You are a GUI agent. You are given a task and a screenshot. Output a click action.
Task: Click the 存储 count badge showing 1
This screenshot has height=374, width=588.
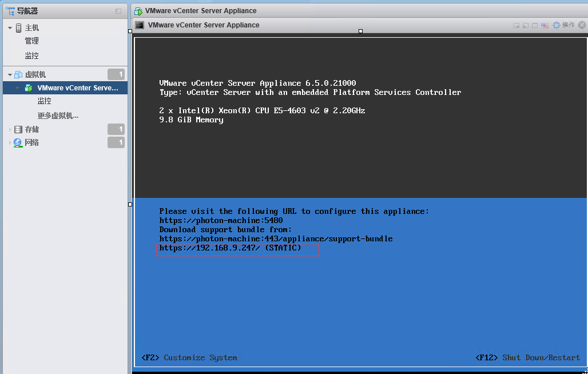tap(116, 130)
